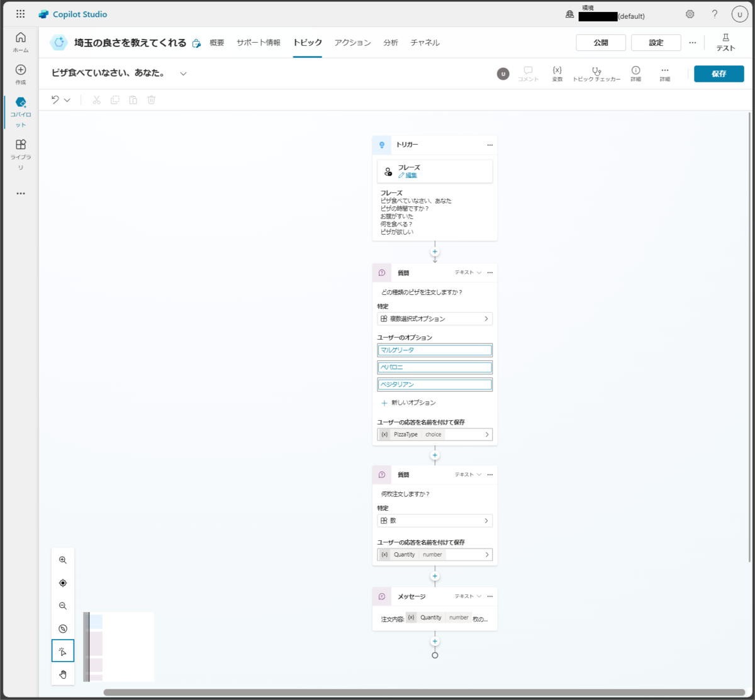
Task: Open the PizzaType variable selector
Action: 435,435
